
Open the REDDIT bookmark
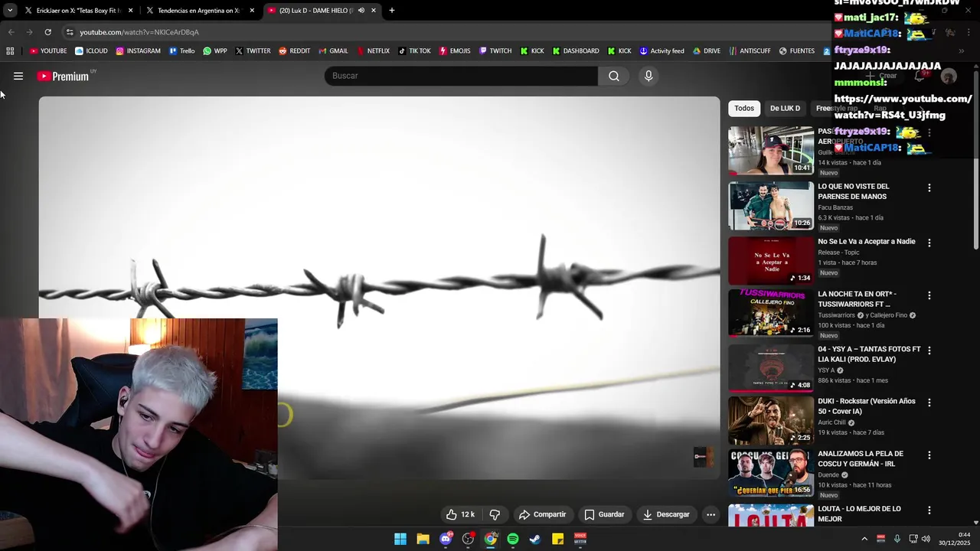click(294, 51)
